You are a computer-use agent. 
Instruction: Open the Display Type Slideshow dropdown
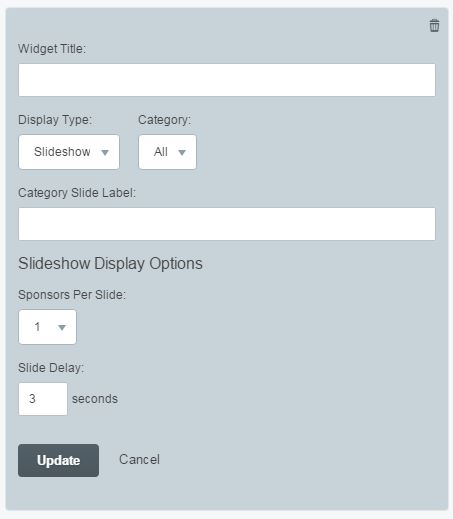69,152
